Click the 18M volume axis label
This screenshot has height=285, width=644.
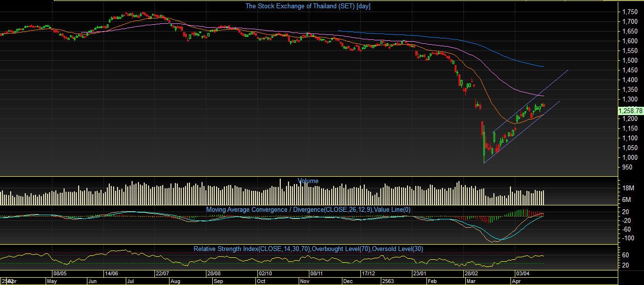point(627,188)
